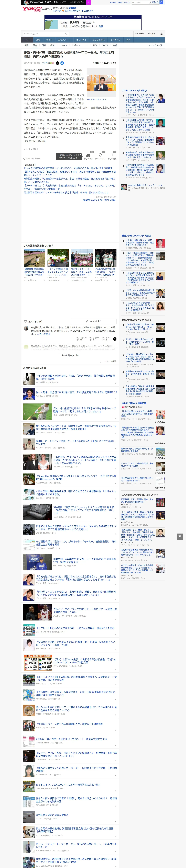Select the スポーツ category tab
This screenshot has width=186, height=868.
[76, 45]
